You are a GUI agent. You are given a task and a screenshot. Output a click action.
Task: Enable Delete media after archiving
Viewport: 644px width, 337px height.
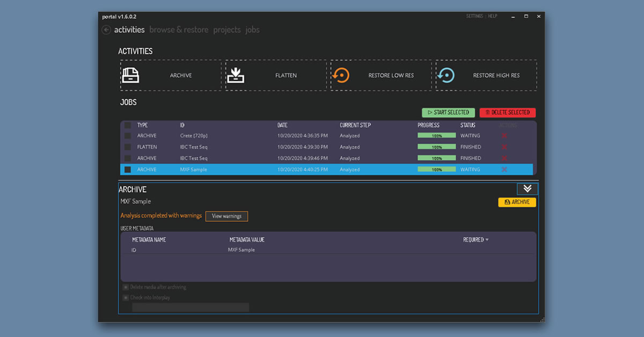[x=126, y=287]
